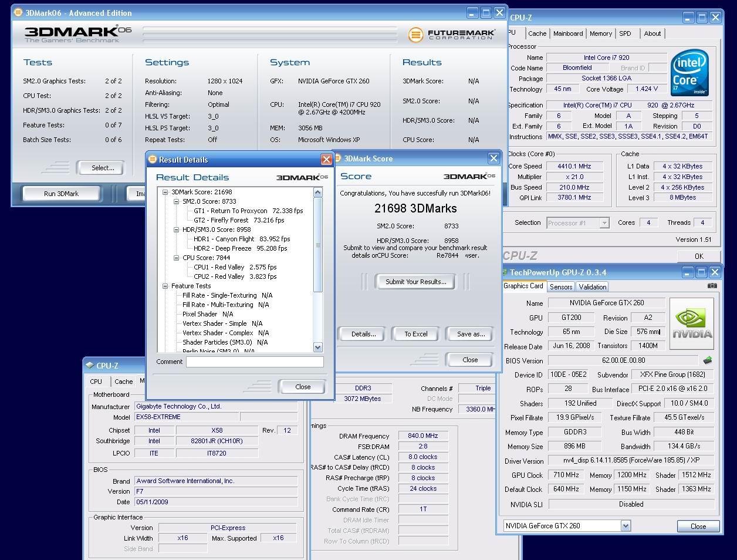
Task: Select GT2 - Firefly Forest result
Action: [239, 220]
